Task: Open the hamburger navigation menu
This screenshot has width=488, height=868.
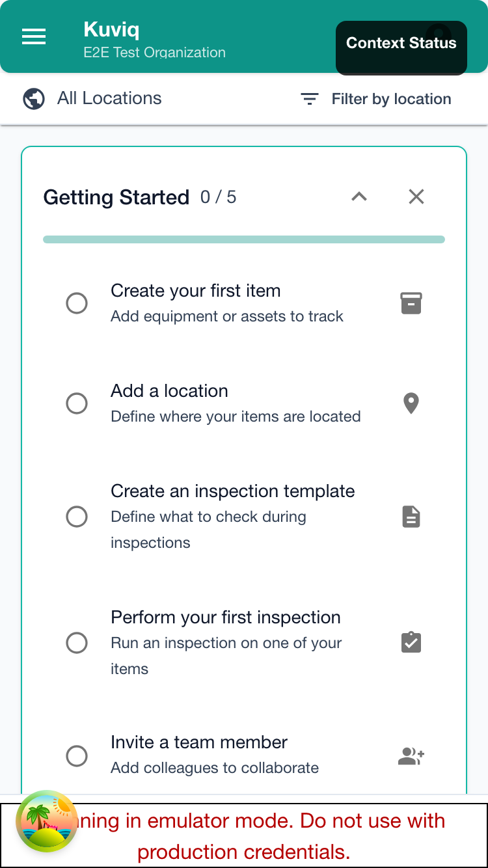Action: (x=34, y=36)
